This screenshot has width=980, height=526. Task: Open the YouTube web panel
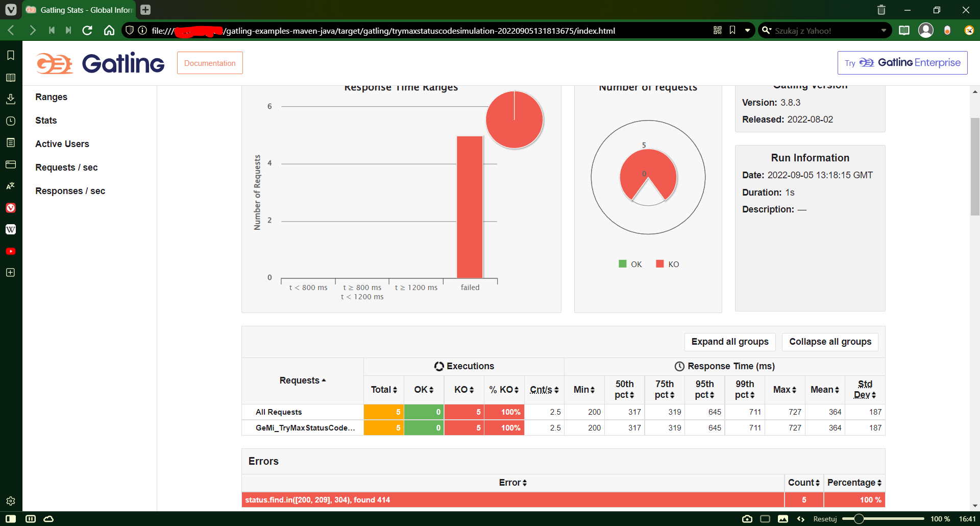tap(10, 251)
